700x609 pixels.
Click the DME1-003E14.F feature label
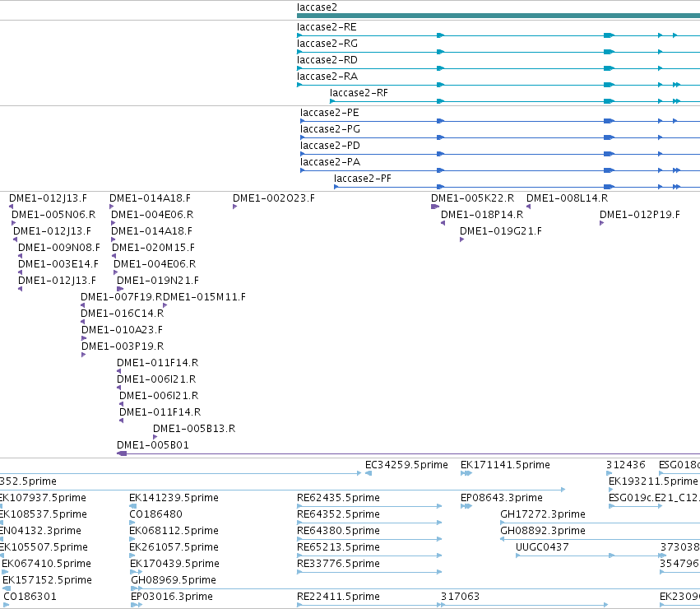point(58,264)
